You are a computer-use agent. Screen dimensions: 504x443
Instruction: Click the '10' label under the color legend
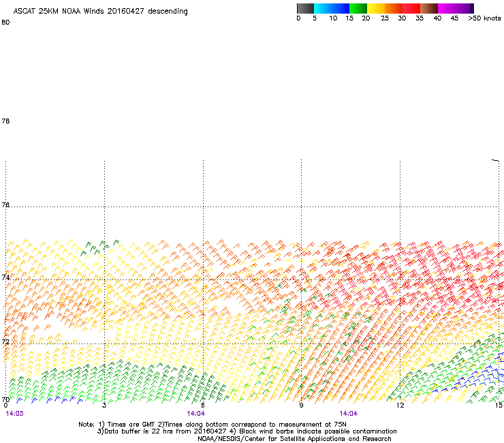click(x=333, y=18)
